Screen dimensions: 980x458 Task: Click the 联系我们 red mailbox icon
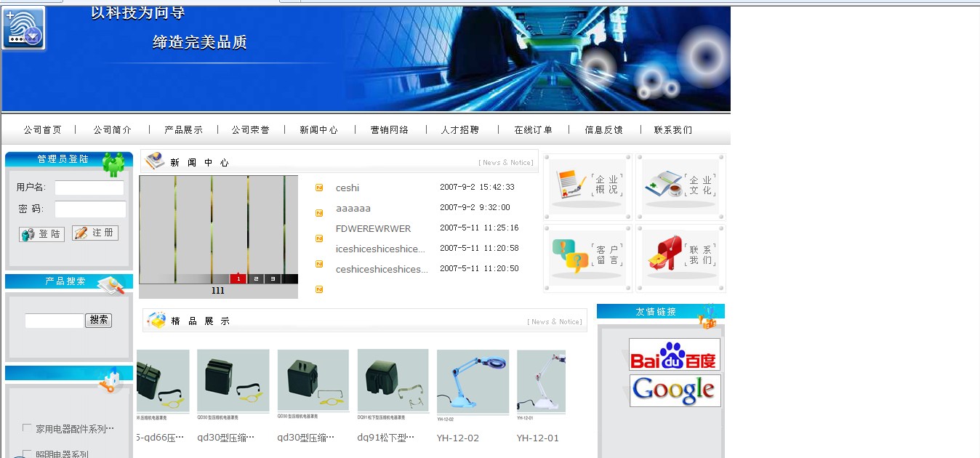(680, 258)
